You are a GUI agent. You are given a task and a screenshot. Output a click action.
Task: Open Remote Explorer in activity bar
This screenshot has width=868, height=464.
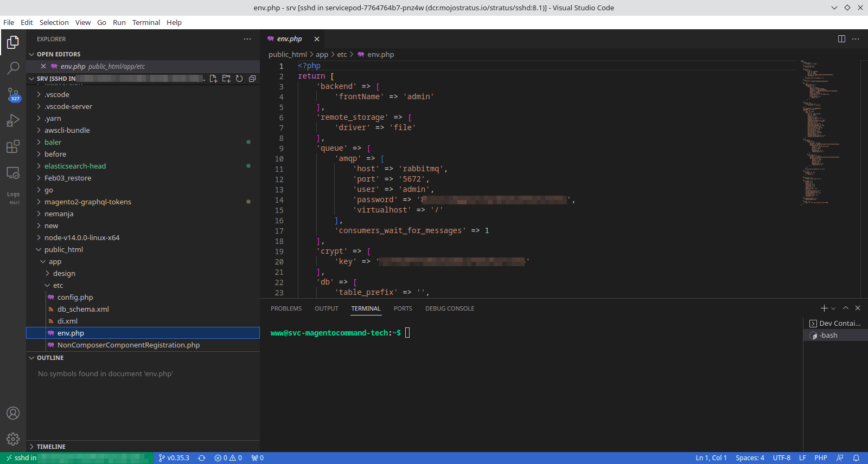point(13,173)
